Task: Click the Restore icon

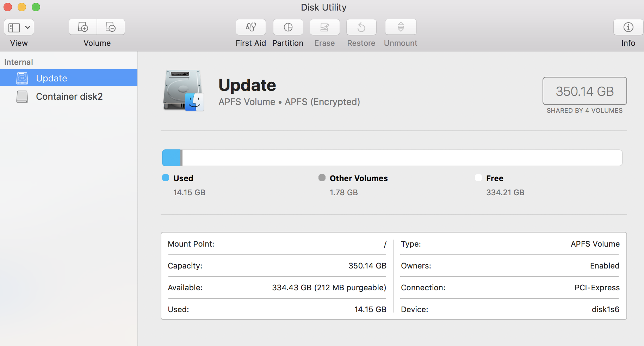Action: pos(361,27)
